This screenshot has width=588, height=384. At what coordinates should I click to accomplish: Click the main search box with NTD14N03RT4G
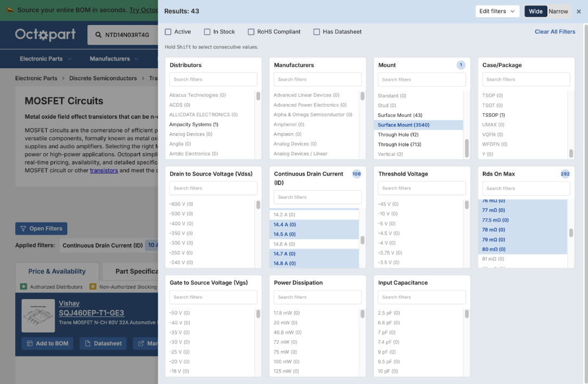coord(124,35)
